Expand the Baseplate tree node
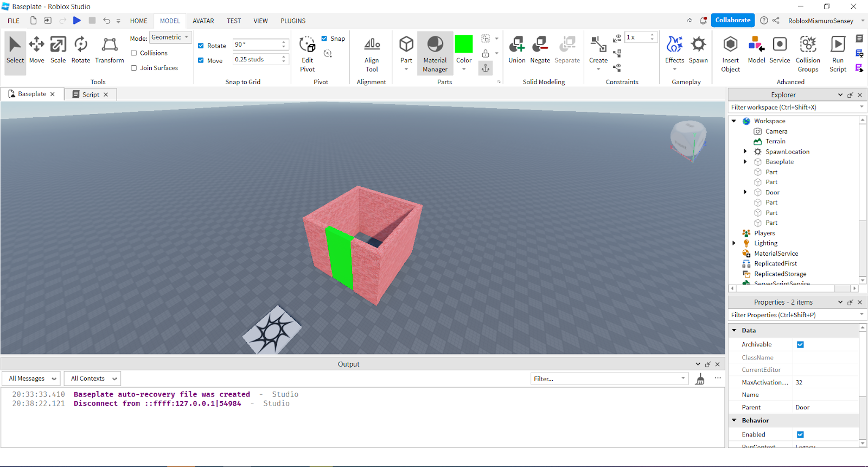Screen dimensions: 868x467 pos(745,162)
